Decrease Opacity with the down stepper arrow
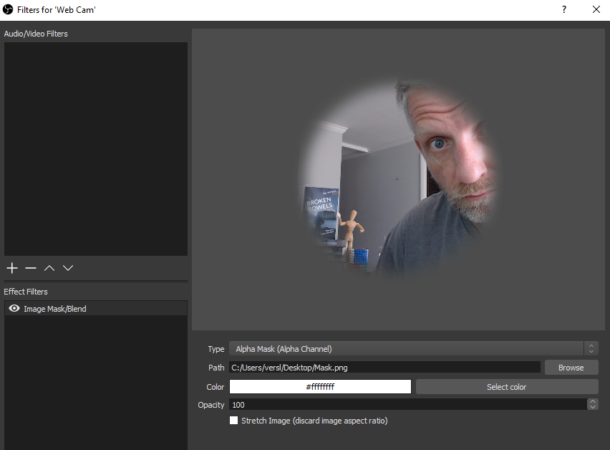The height and width of the screenshot is (450, 610). [x=592, y=408]
